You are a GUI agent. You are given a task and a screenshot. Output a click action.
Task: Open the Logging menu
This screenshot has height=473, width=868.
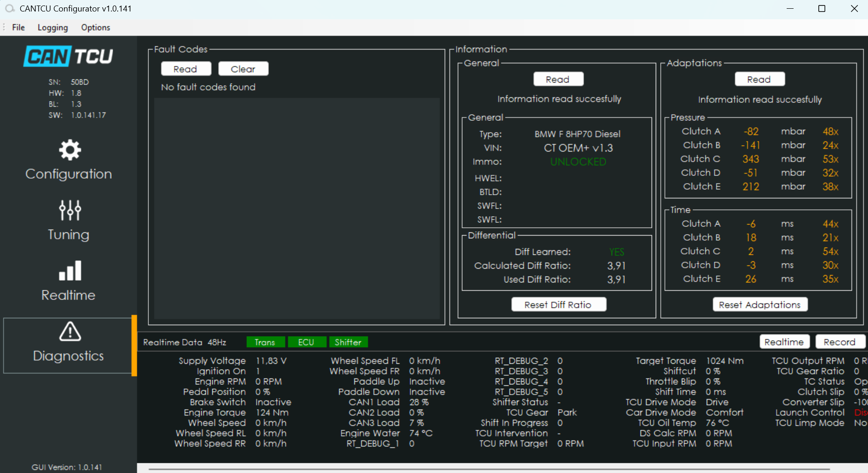coord(52,28)
